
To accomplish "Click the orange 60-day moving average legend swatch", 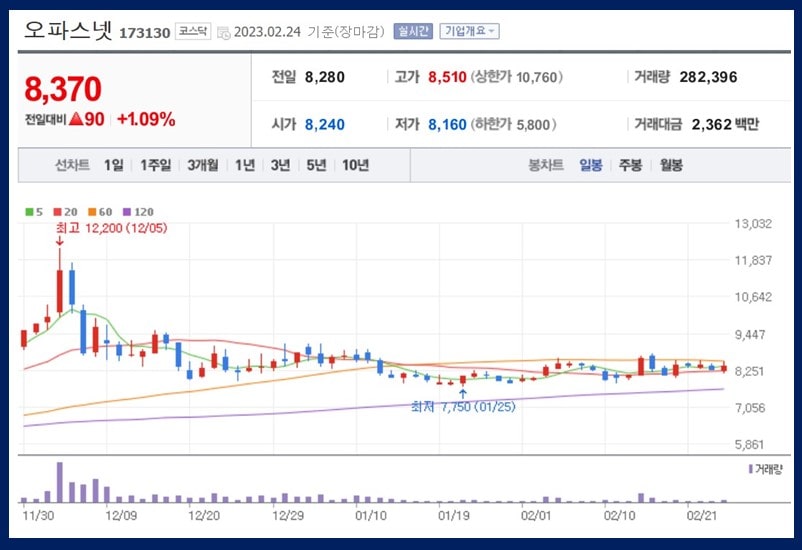I will (92, 212).
